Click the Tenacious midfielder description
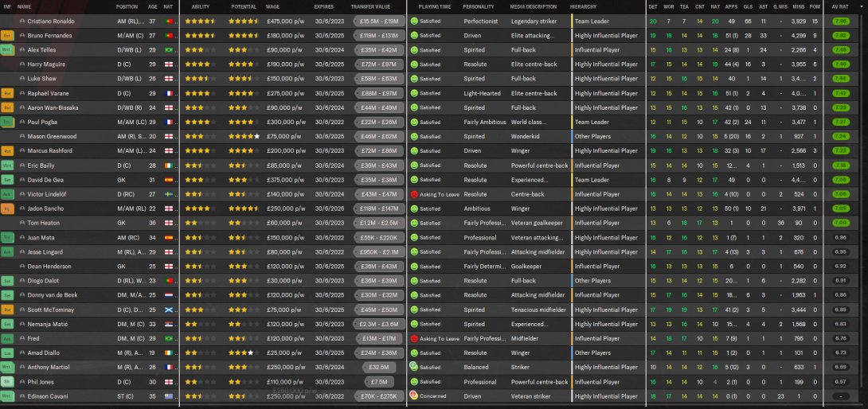868x409 pixels. click(x=538, y=310)
